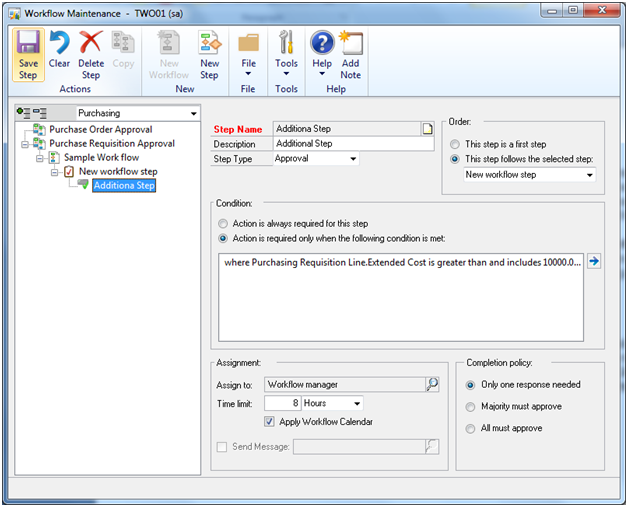Click the window title bar app icon
Image resolution: width=628 pixels, height=507 pixels.
(15, 14)
